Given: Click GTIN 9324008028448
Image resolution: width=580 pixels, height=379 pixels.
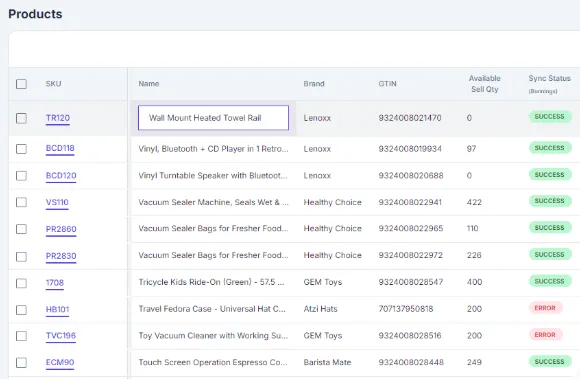Looking at the screenshot, I should (411, 362).
